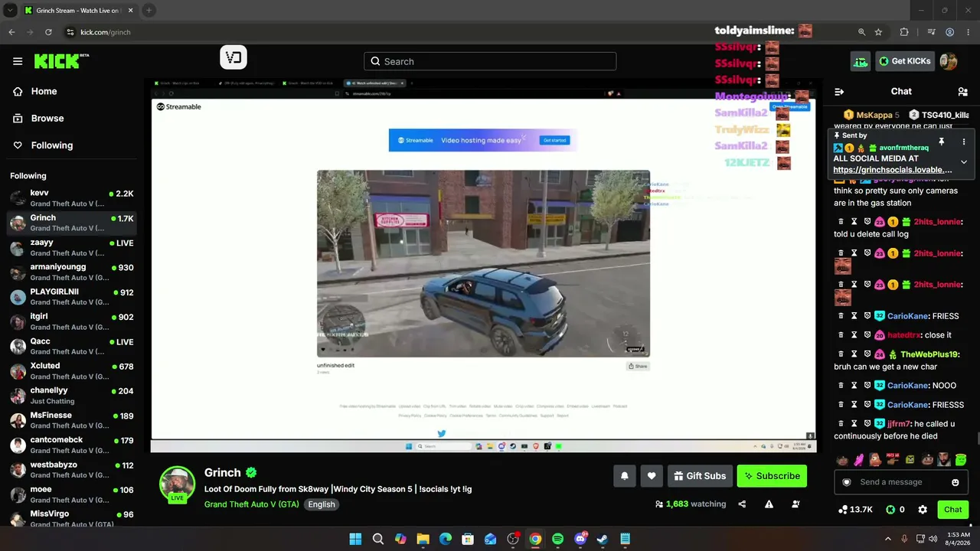Expand the pinned chat message
This screenshot has height=551, width=980.
(x=964, y=162)
